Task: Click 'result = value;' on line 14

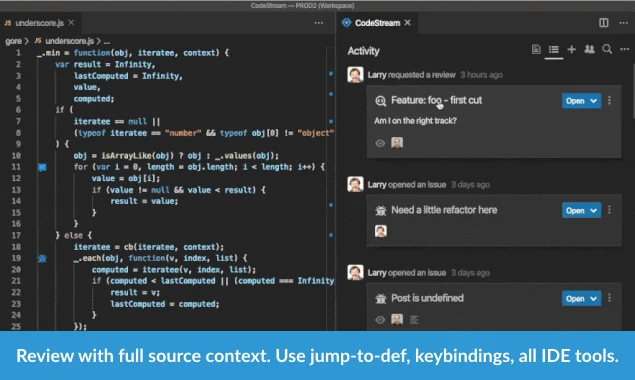Action: (144, 201)
